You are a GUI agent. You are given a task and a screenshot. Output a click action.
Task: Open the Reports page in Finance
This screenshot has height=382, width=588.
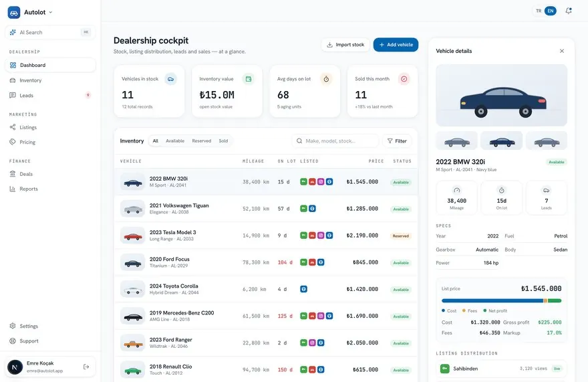(50, 189)
